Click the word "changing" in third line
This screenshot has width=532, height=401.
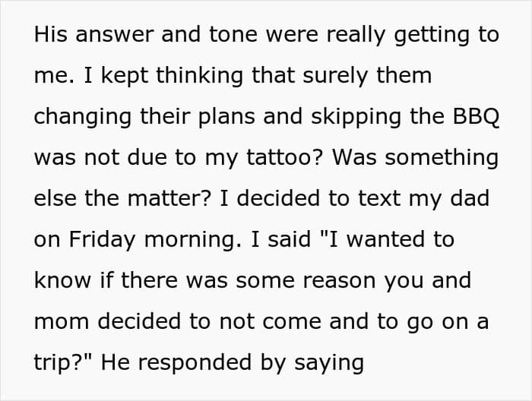pos(82,118)
